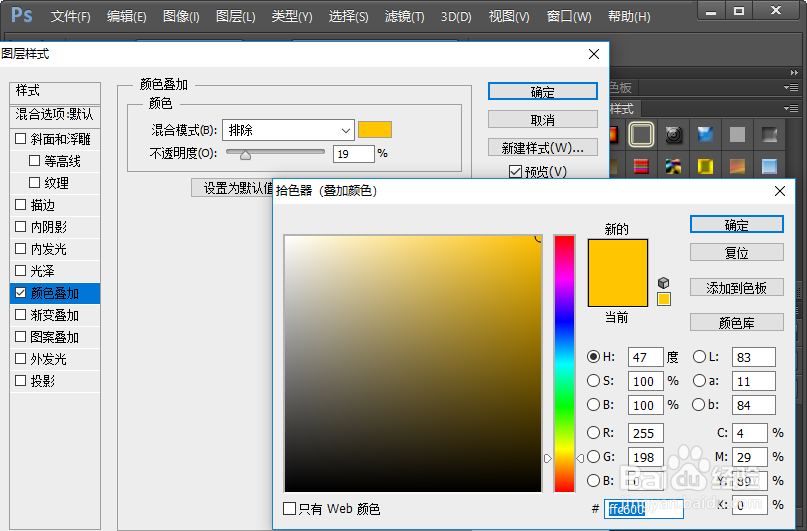Viewport: 807px width, 531px height.
Task: Enable the Inner Shadow (内阴影) checkbox
Action: [x=21, y=226]
